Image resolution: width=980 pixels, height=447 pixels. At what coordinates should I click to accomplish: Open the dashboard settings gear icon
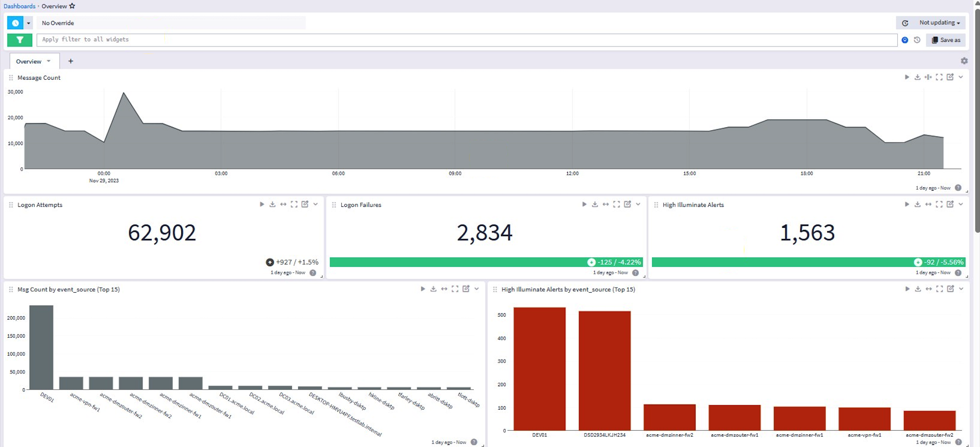click(964, 61)
